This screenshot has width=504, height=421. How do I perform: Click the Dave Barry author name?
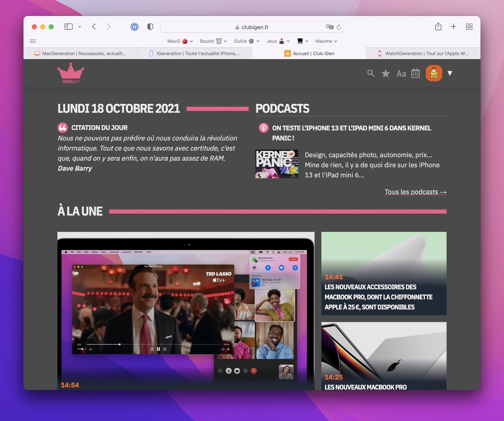pyautogui.click(x=75, y=168)
